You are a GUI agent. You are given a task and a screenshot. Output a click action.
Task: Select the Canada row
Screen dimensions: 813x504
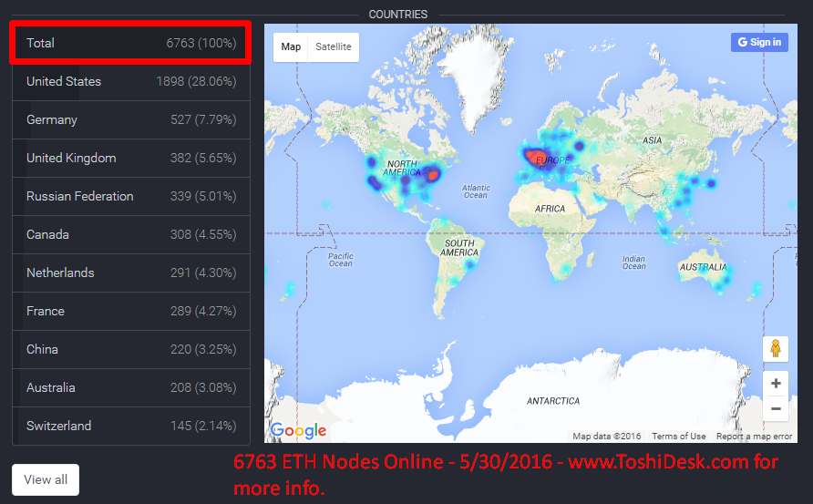point(131,234)
